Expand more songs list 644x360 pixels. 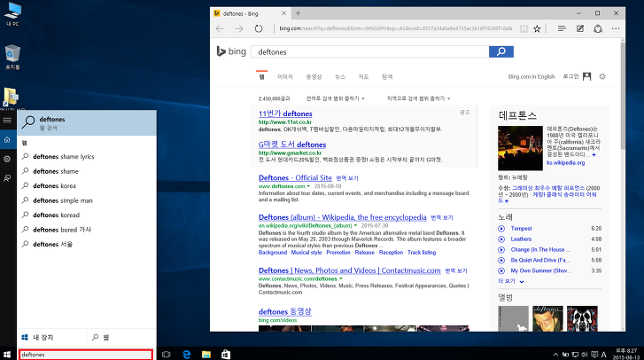point(511,281)
